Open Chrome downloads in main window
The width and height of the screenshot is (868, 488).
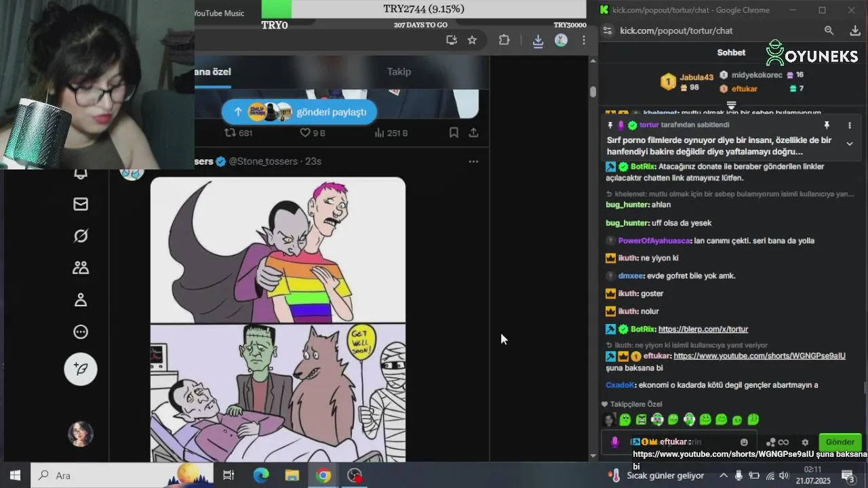538,41
